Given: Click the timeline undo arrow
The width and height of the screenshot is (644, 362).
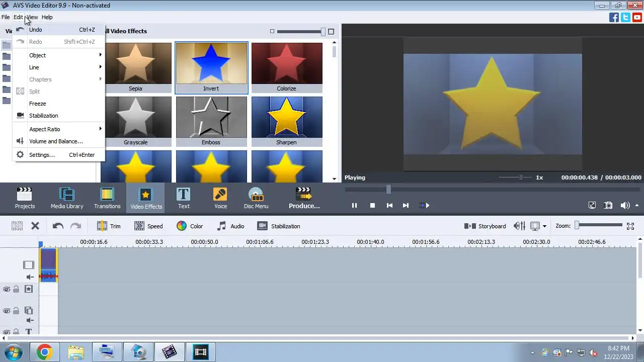Looking at the screenshot, I should tap(58, 226).
